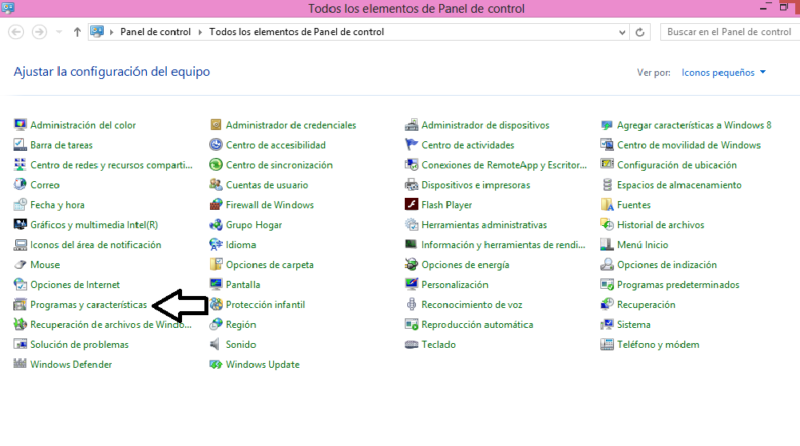The width and height of the screenshot is (800, 446).
Task: Open Agregar características a Windows 8
Action: click(694, 125)
